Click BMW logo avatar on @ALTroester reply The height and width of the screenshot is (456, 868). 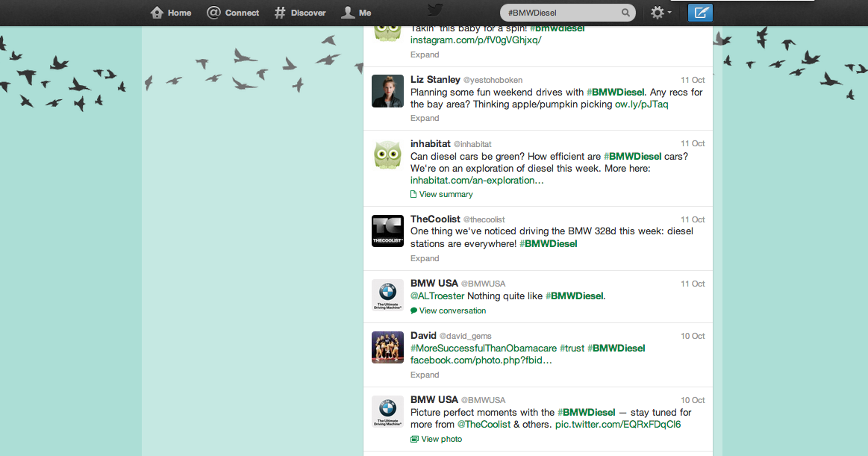coord(387,294)
